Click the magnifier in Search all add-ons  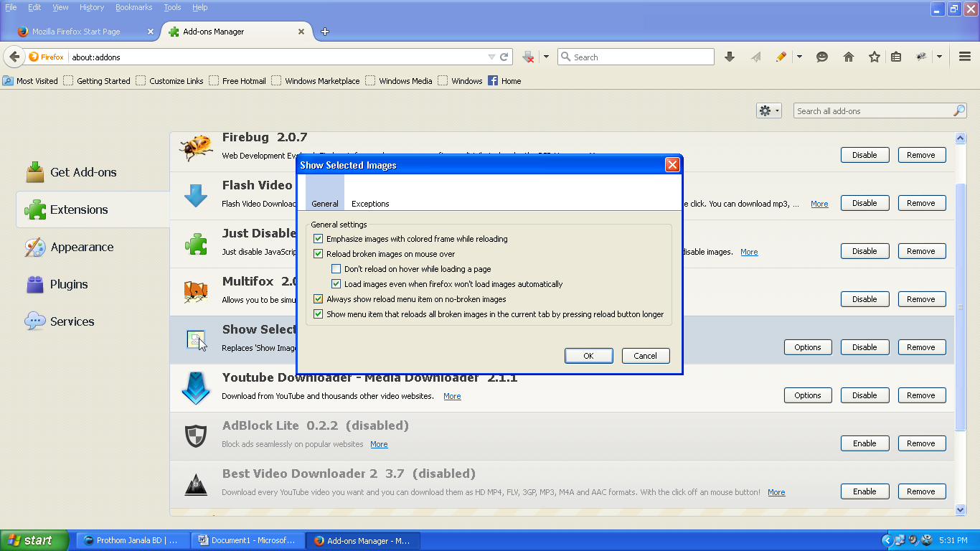coord(959,110)
